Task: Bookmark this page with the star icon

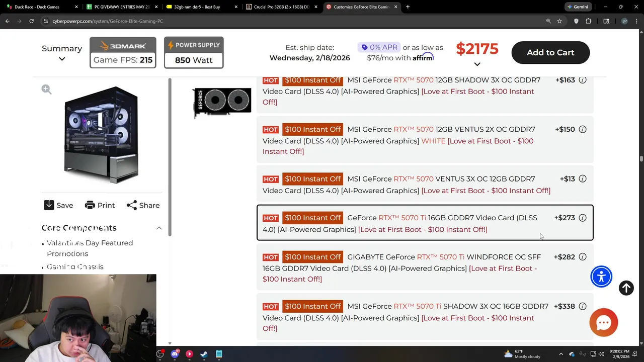Action: 559,21
